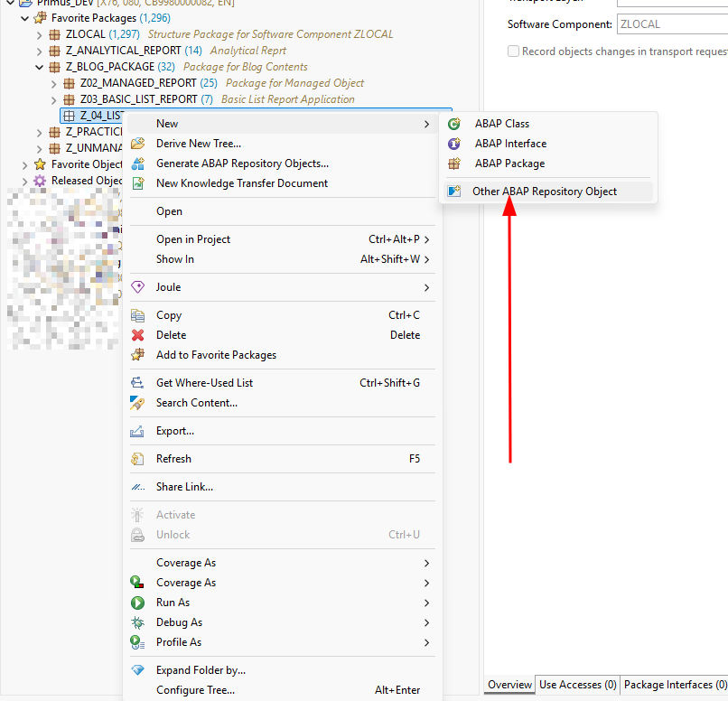This screenshot has height=701, width=728.
Task: Click the Debug As bug icon
Action: coord(138,622)
